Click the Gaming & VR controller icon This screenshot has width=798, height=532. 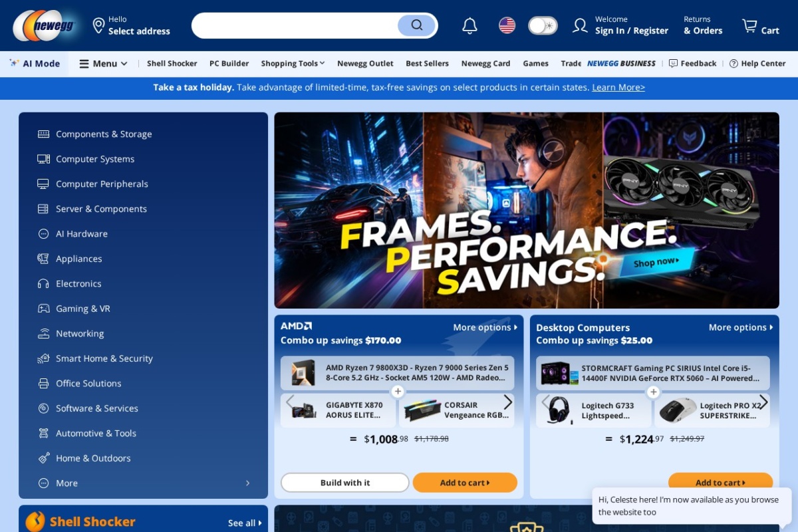tap(43, 309)
